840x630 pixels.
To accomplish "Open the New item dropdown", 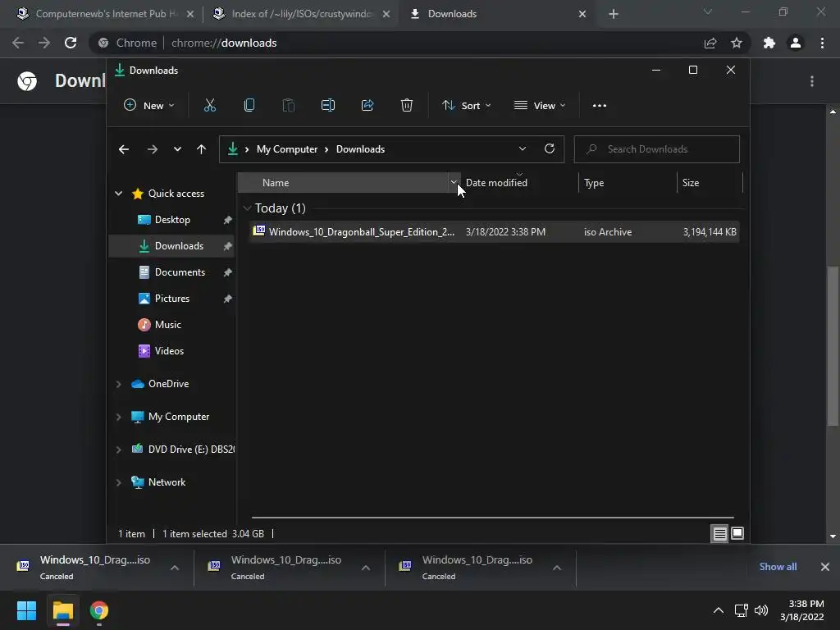I will point(149,106).
